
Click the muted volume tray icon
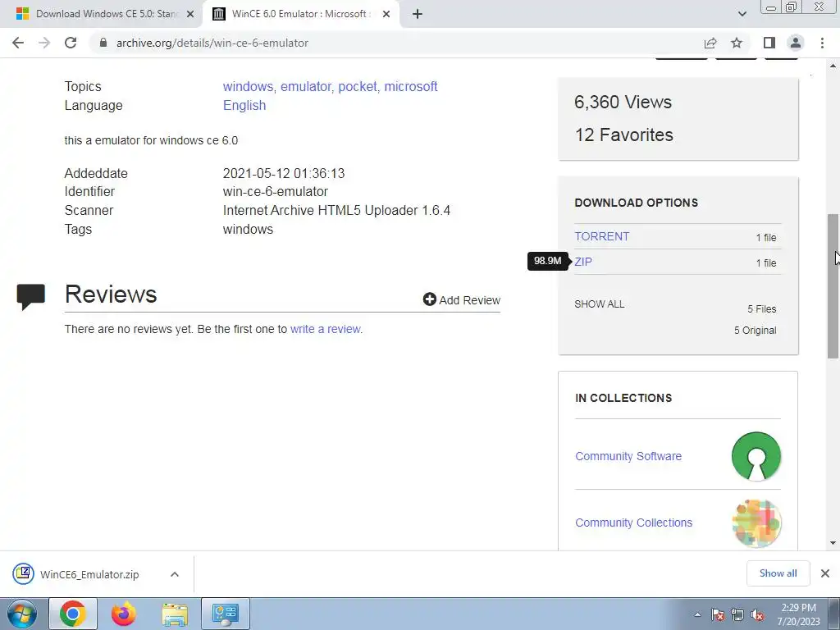click(757, 615)
